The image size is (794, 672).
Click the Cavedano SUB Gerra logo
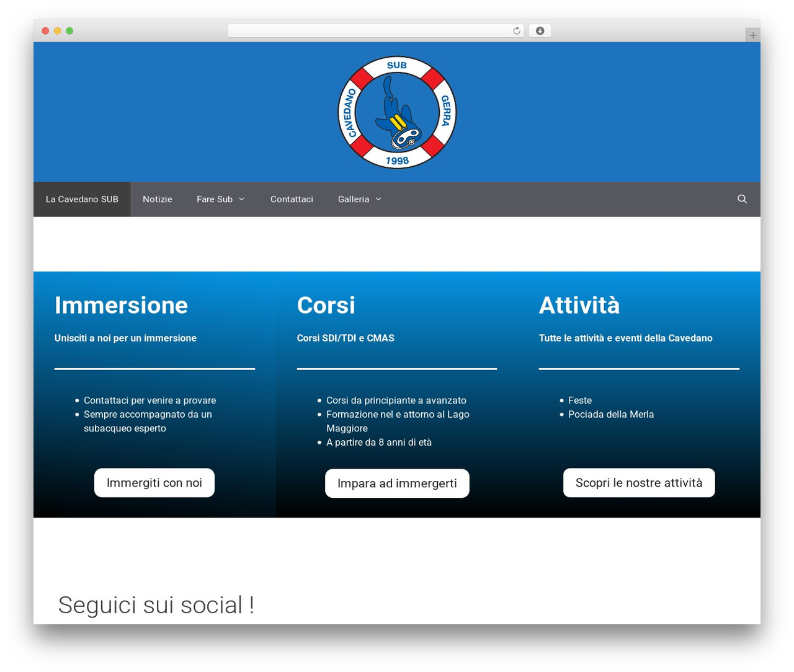[x=397, y=112]
